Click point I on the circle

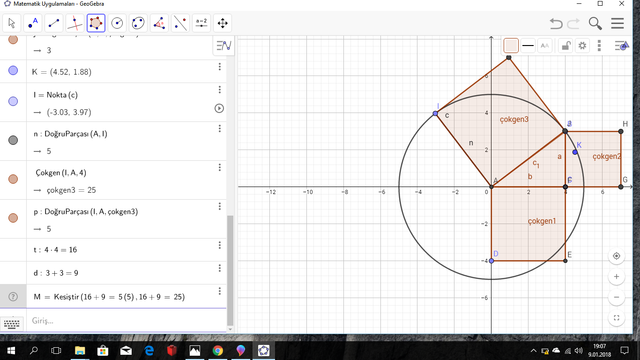436,113
